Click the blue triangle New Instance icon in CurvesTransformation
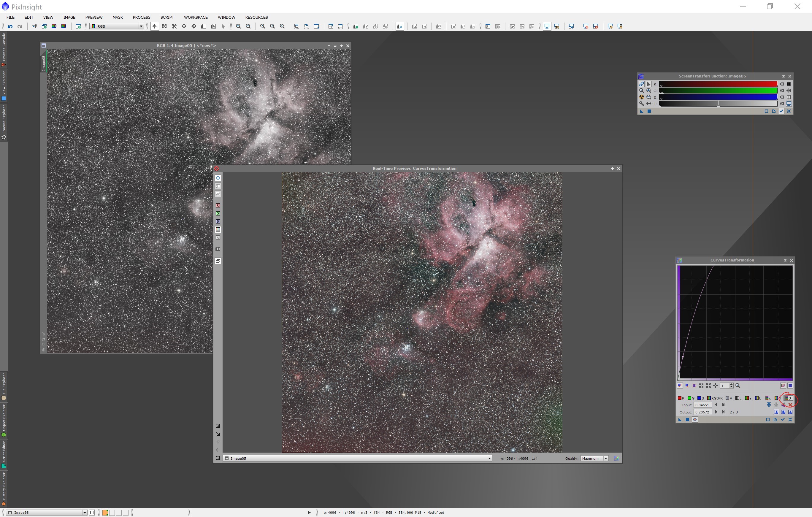Image resolution: width=812 pixels, height=517 pixels. coord(680,420)
